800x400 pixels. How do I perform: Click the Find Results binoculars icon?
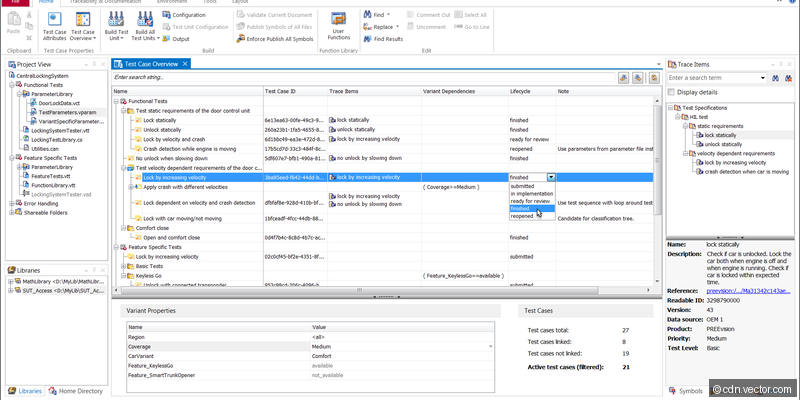pyautogui.click(x=366, y=39)
